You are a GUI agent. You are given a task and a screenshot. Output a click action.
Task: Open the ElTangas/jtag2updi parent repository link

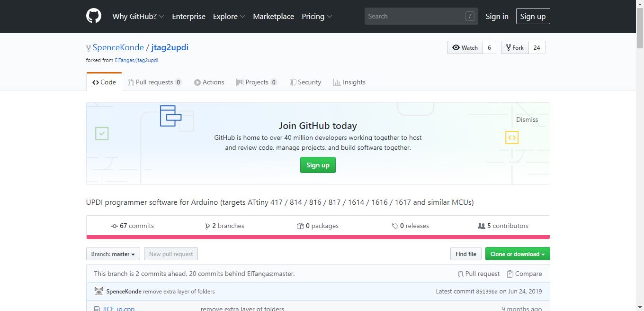[x=136, y=60]
